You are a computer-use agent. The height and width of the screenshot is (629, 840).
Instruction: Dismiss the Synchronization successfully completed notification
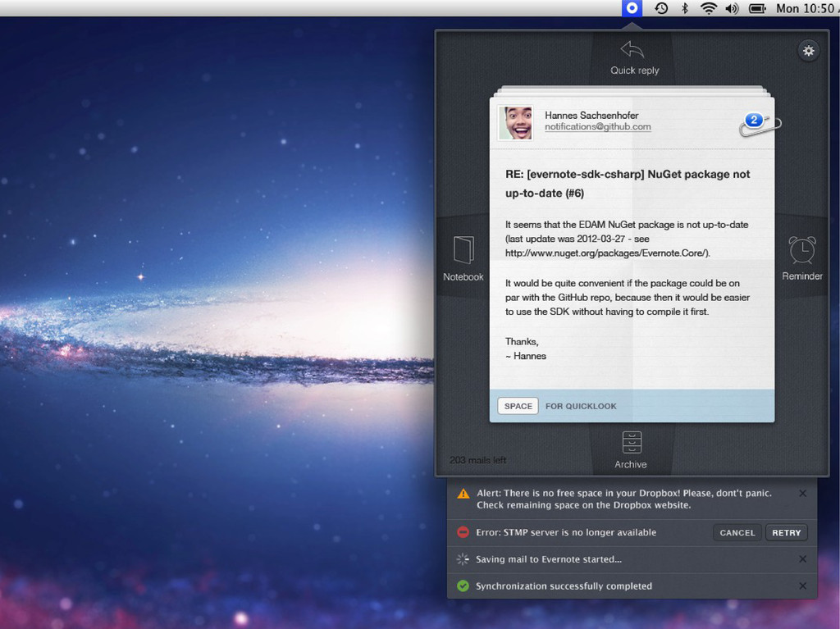802,586
